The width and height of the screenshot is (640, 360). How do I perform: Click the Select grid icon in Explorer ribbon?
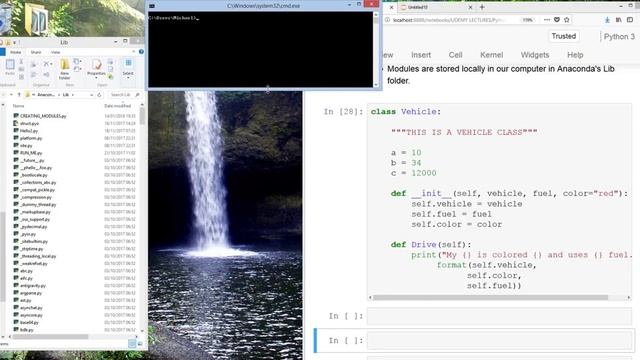tap(128, 63)
